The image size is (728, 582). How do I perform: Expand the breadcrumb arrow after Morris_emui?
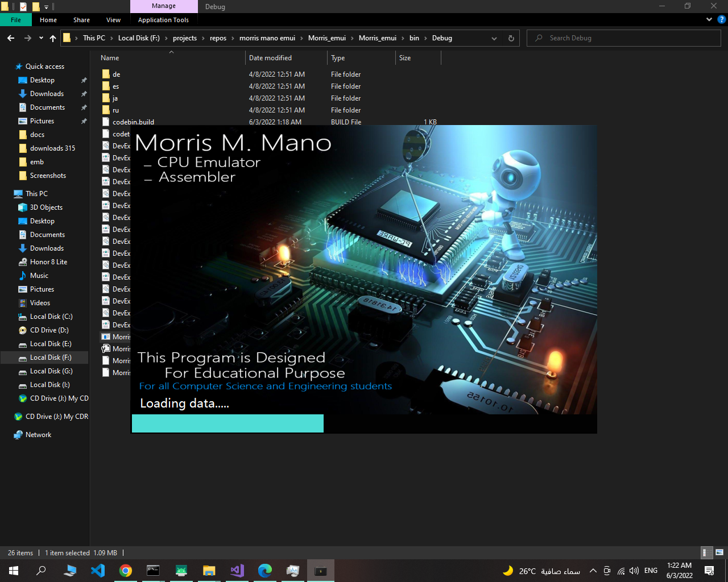[x=402, y=38]
